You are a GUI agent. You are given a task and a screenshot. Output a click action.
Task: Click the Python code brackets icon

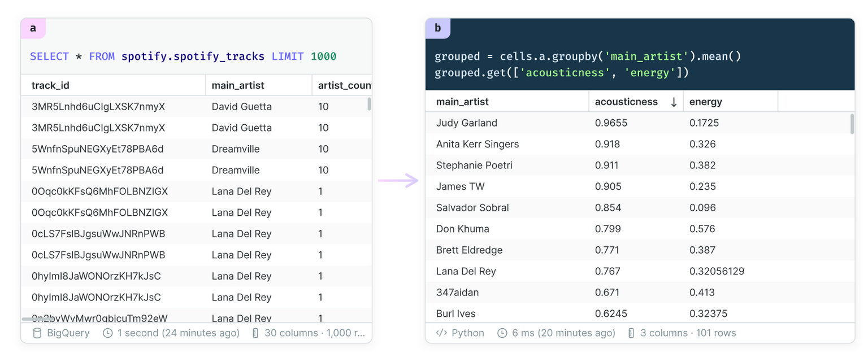point(441,333)
